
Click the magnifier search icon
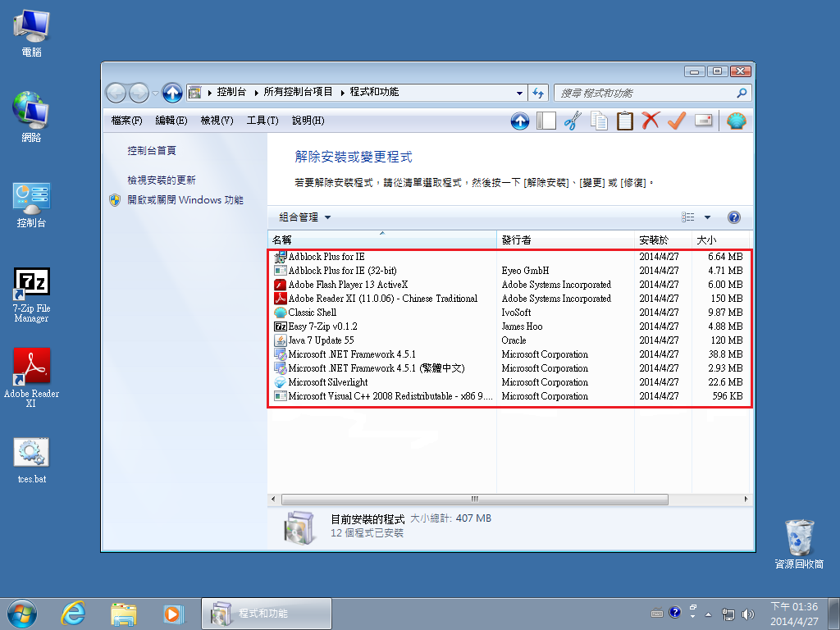coord(742,93)
